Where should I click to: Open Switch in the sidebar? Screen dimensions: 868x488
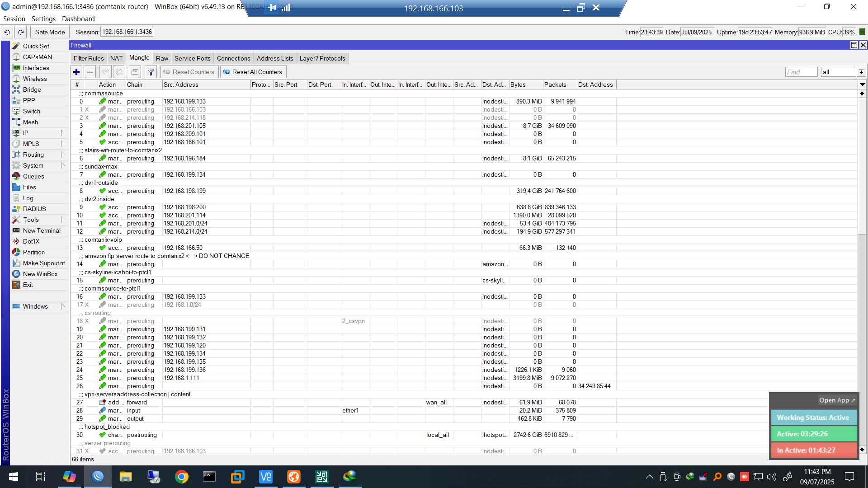point(32,111)
